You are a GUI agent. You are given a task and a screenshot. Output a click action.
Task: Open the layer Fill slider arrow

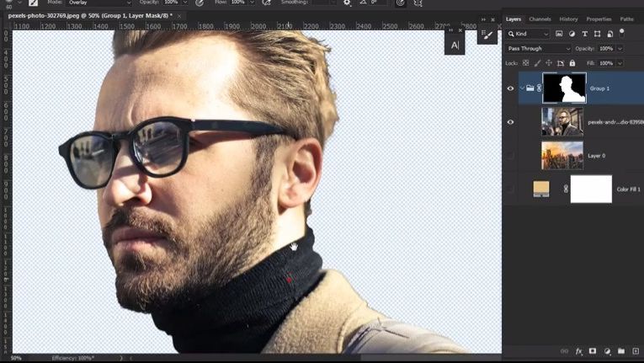point(620,63)
